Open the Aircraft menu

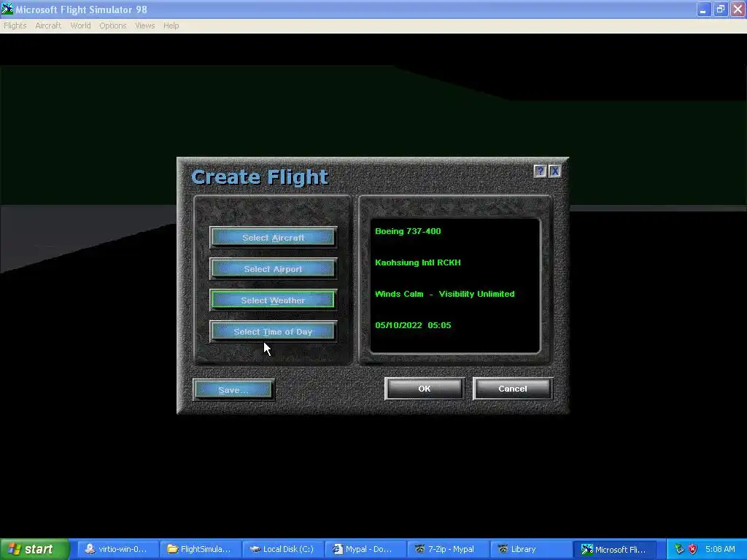tap(48, 26)
